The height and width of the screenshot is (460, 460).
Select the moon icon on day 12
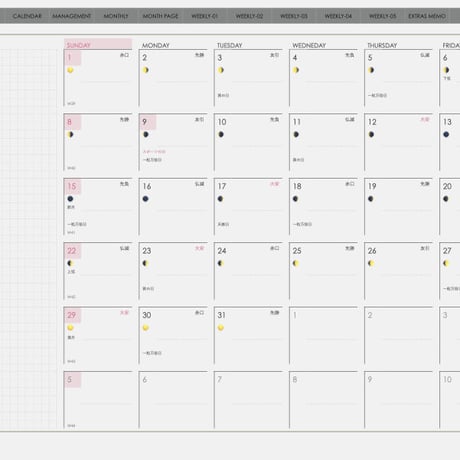pos(371,134)
